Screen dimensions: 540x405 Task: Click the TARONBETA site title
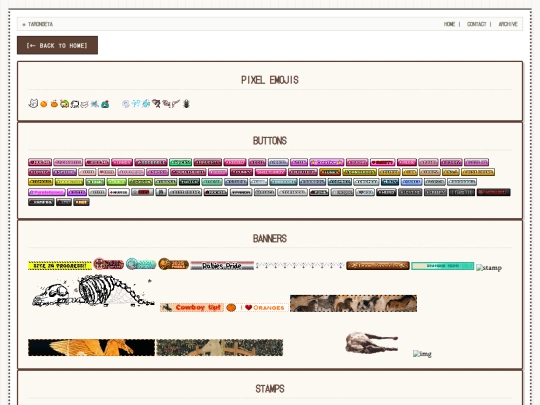(x=40, y=24)
